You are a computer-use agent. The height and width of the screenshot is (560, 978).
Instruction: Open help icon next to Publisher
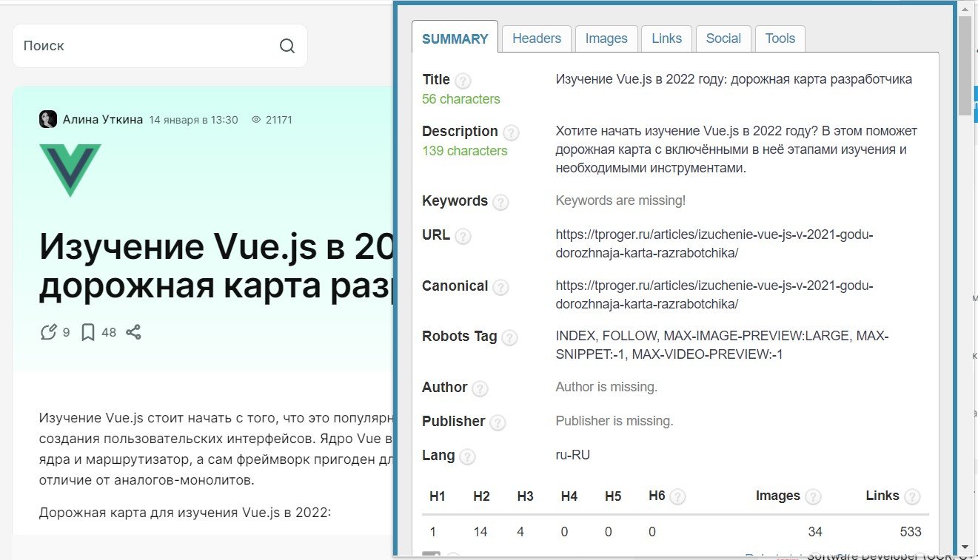pyautogui.click(x=498, y=422)
